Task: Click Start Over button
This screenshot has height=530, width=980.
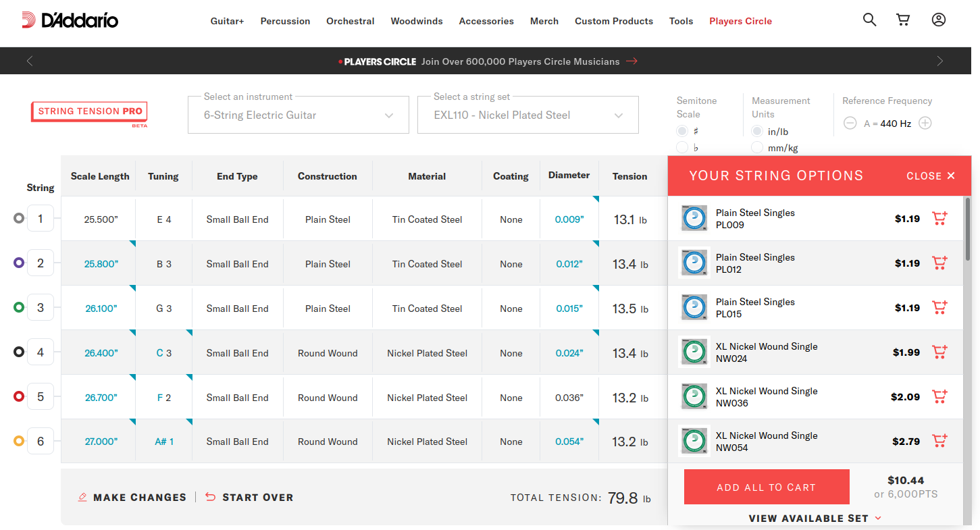Action: [249, 498]
